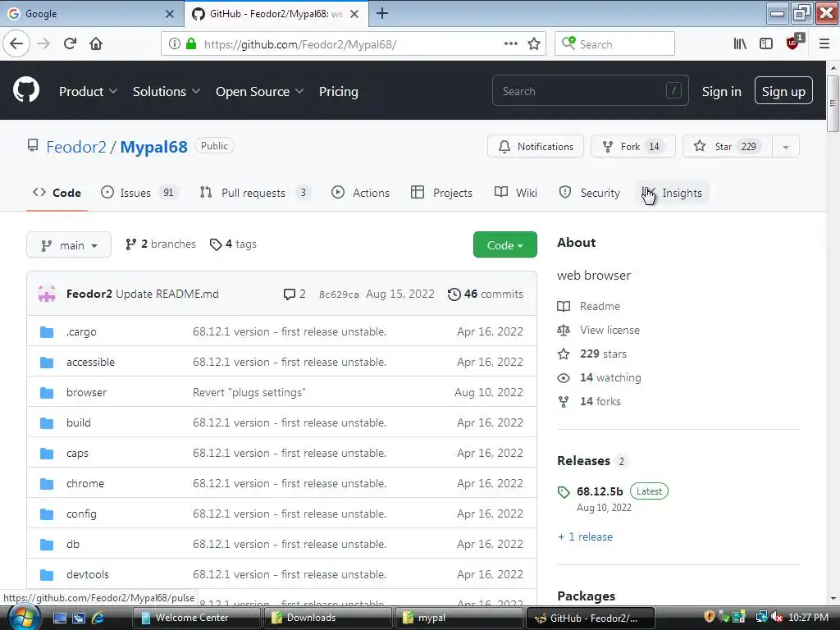
Task: Select the Code tab
Action: [x=57, y=193]
